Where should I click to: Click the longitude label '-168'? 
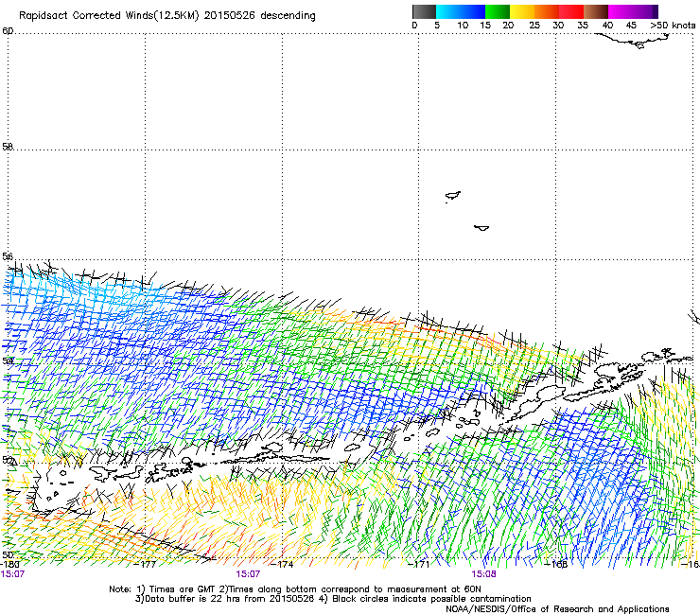point(556,564)
